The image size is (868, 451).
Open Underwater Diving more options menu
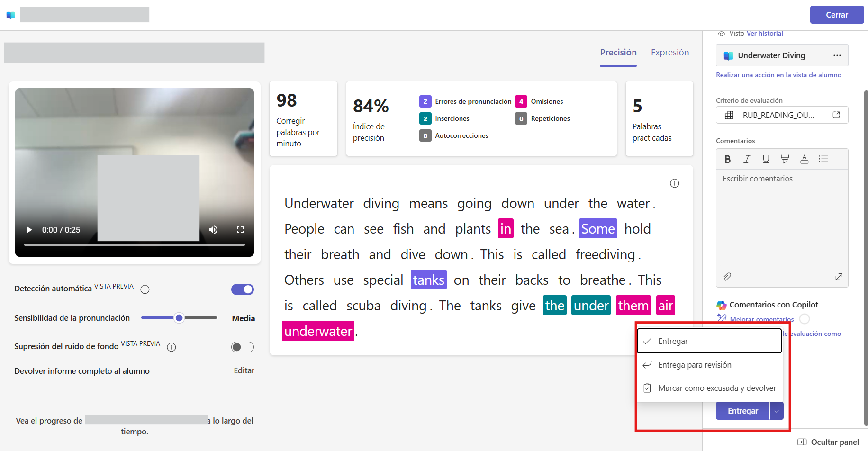[837, 55]
